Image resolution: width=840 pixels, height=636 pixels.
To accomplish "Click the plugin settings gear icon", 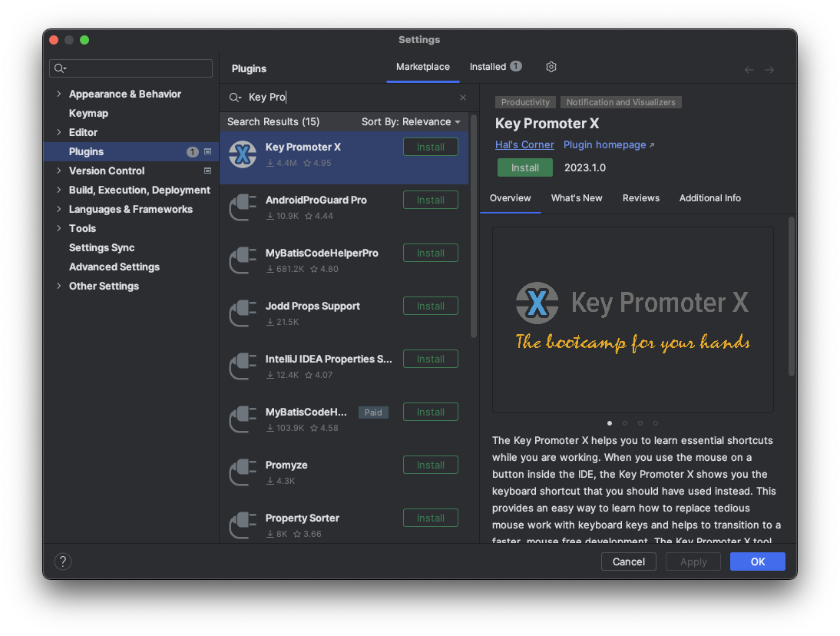I will pyautogui.click(x=551, y=67).
